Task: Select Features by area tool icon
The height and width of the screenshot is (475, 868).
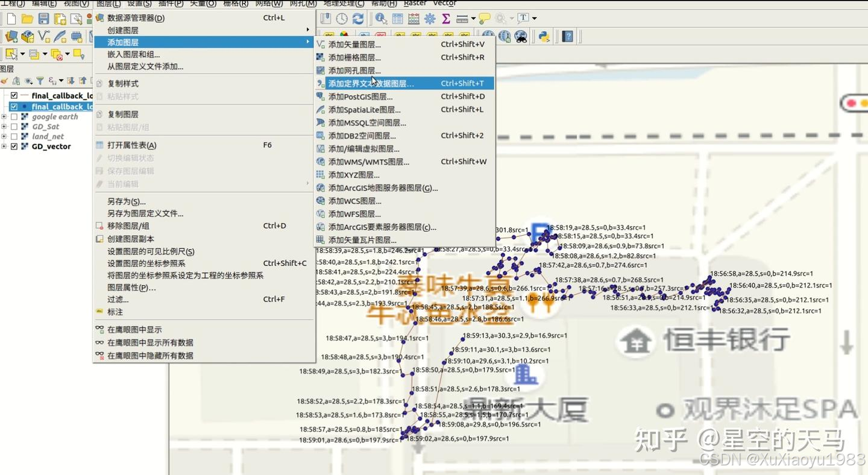Action: (x=11, y=54)
